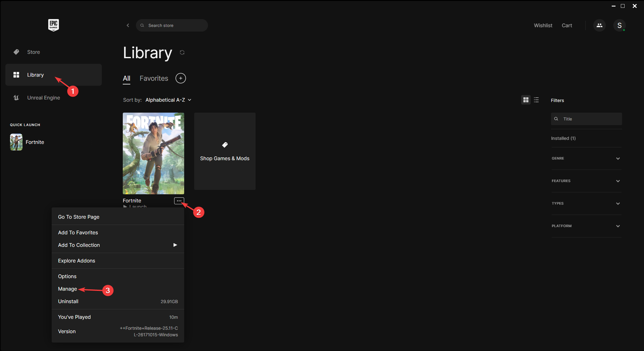This screenshot has width=644, height=351.
Task: Close the Epic Games launcher
Action: pyautogui.click(x=635, y=6)
